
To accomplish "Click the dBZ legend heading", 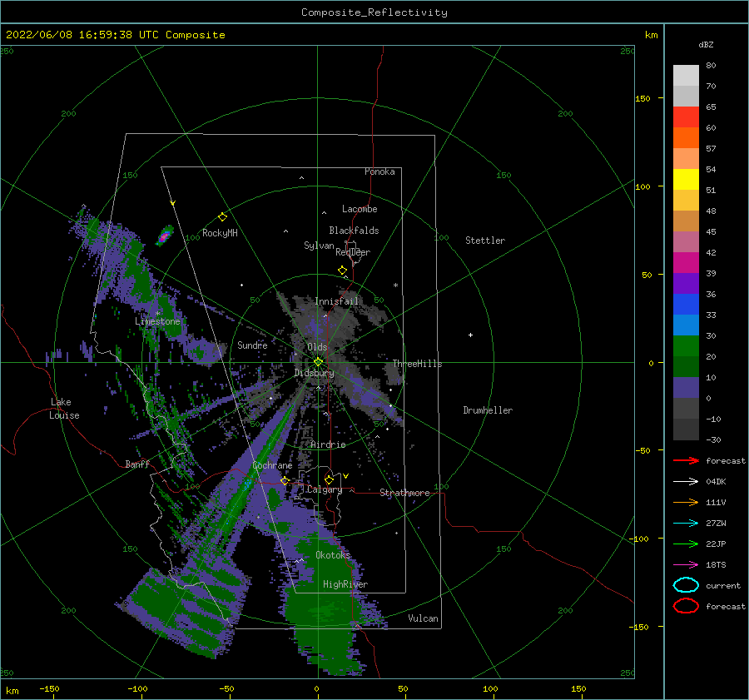I will tap(706, 44).
